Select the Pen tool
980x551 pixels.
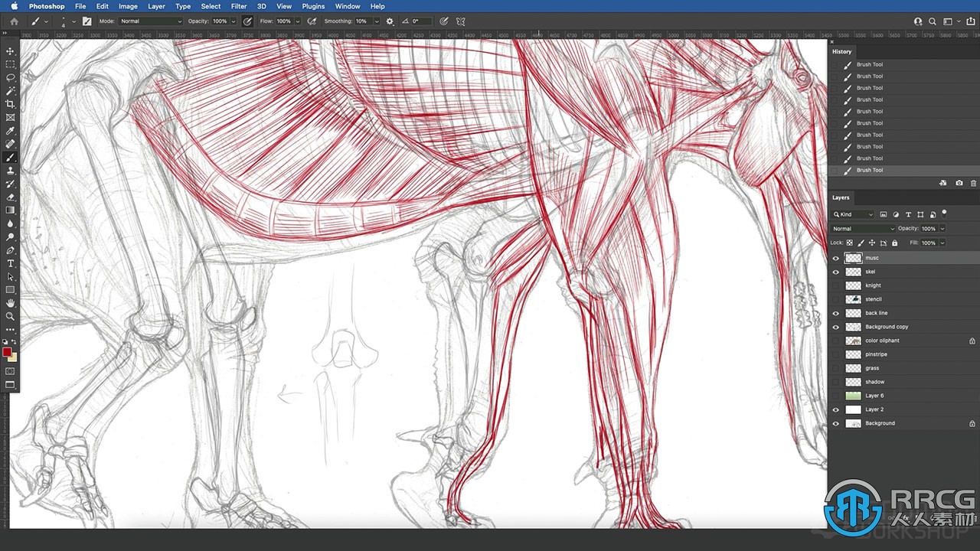pyautogui.click(x=11, y=250)
